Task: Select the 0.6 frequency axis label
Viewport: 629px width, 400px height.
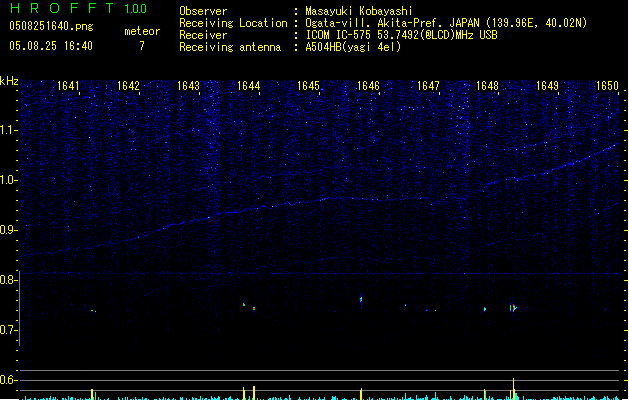Action: (9, 380)
